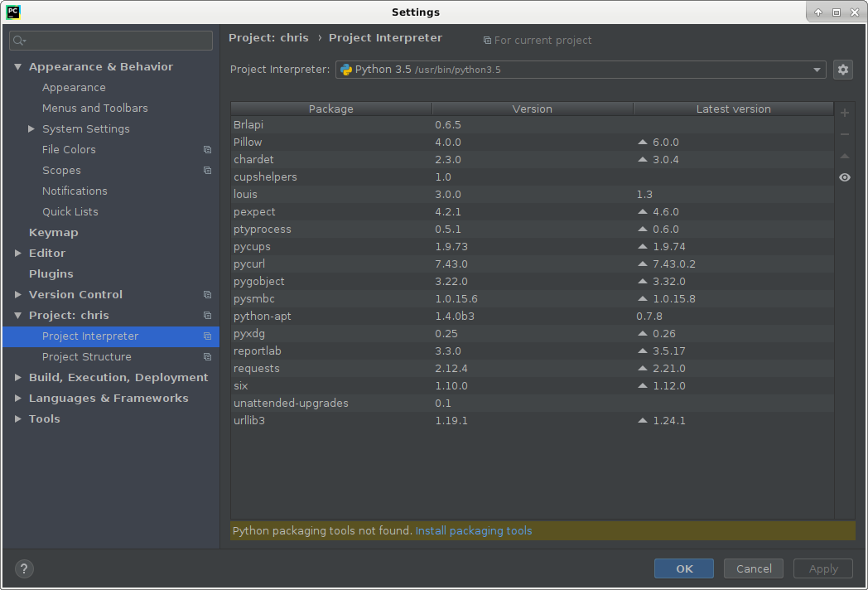Image resolution: width=868 pixels, height=590 pixels.
Task: Click the Apply button
Action: coord(823,568)
